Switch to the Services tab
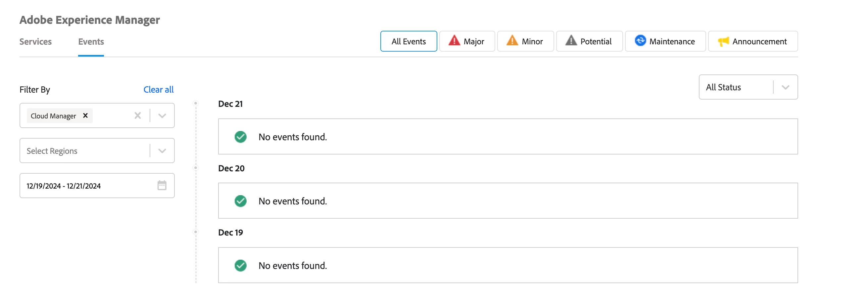868x303 pixels. (35, 42)
